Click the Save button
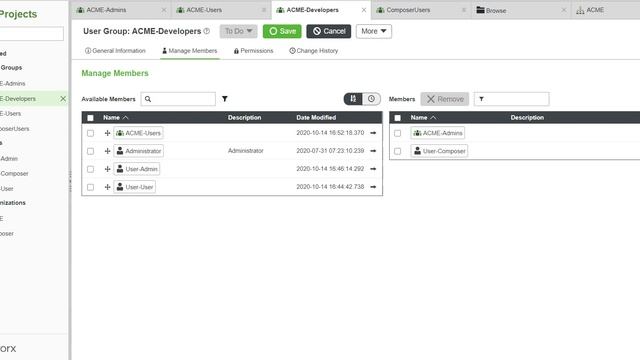The height and width of the screenshot is (360, 640). (282, 31)
